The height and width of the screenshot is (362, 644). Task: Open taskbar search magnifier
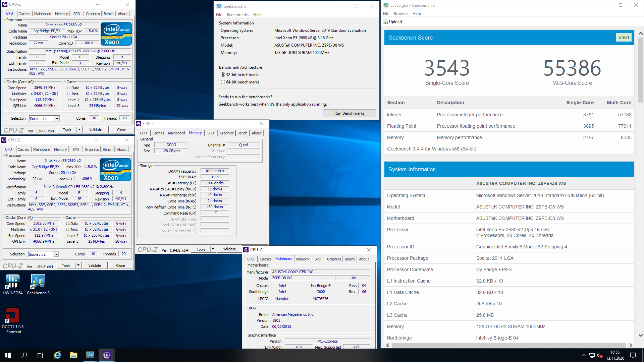click(24, 355)
